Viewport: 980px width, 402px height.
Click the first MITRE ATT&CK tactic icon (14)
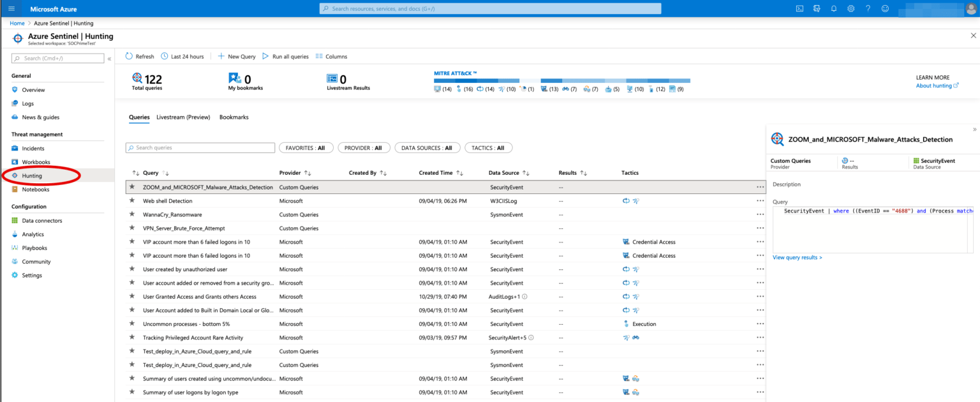pyautogui.click(x=438, y=89)
